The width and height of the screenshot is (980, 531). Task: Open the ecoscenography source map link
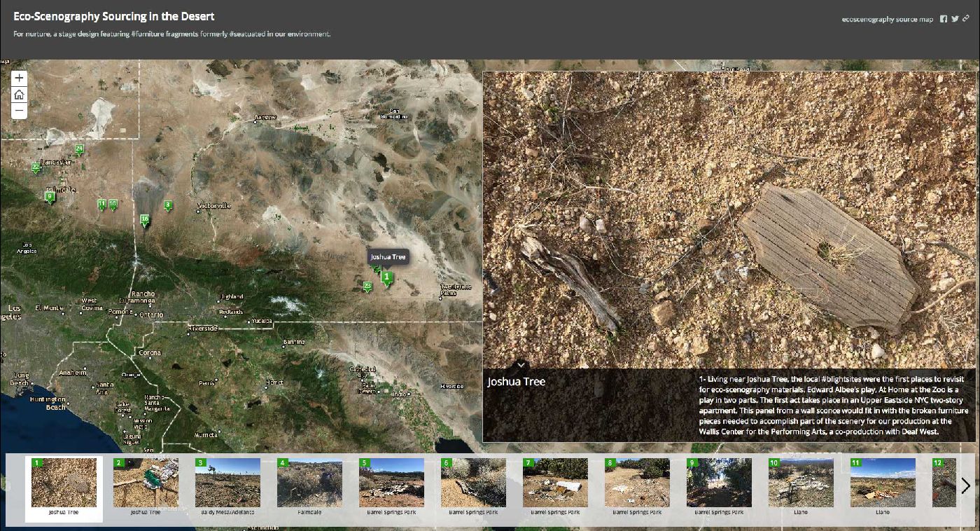(887, 20)
